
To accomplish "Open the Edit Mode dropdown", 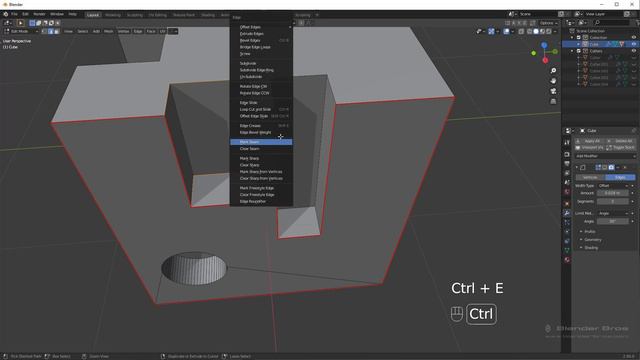I will coord(21,31).
